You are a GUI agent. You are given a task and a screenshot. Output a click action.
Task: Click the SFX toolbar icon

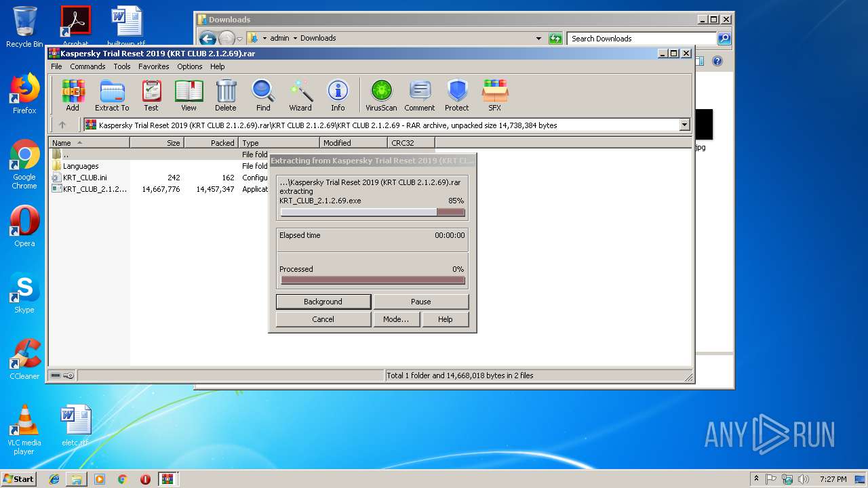pyautogui.click(x=495, y=95)
